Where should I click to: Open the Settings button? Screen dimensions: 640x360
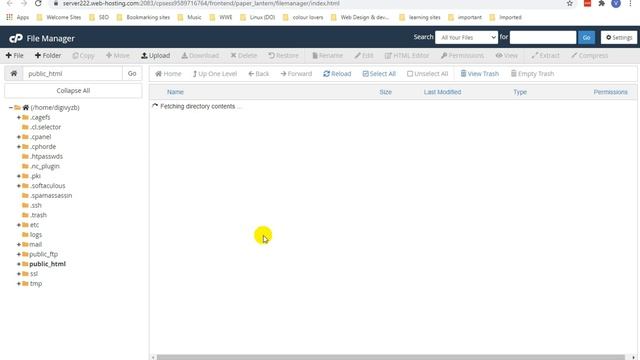pyautogui.click(x=619, y=37)
